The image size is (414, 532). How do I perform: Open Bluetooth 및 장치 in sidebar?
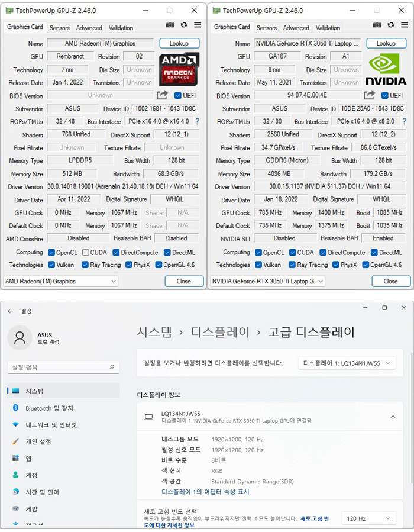63,408
